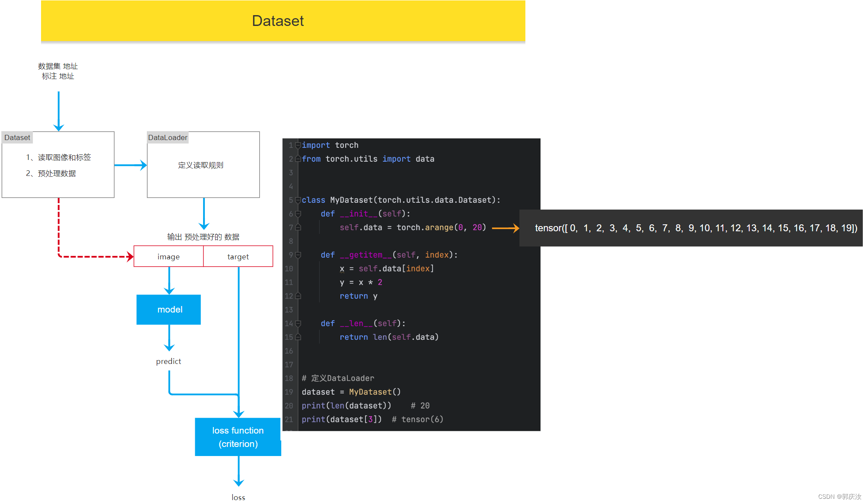The height and width of the screenshot is (504, 868).
Task: Click the print(len(dataset)) line
Action: pos(366,406)
